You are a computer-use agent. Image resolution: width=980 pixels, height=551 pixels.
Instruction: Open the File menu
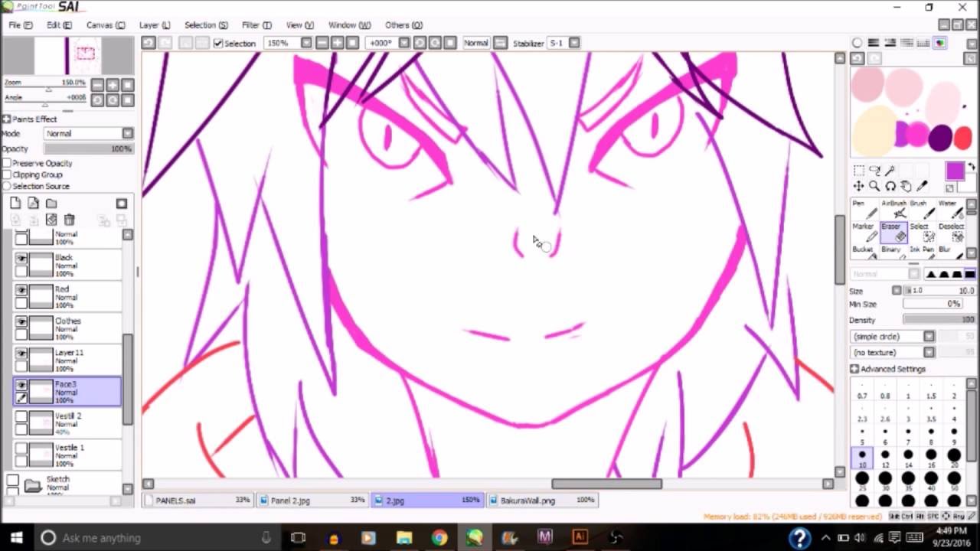(21, 25)
